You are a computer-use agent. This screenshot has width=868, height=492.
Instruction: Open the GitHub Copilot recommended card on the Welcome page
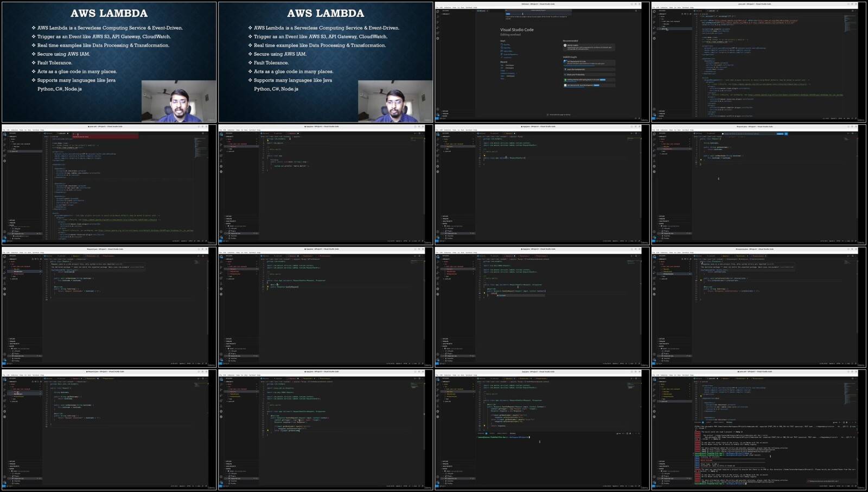tap(589, 47)
